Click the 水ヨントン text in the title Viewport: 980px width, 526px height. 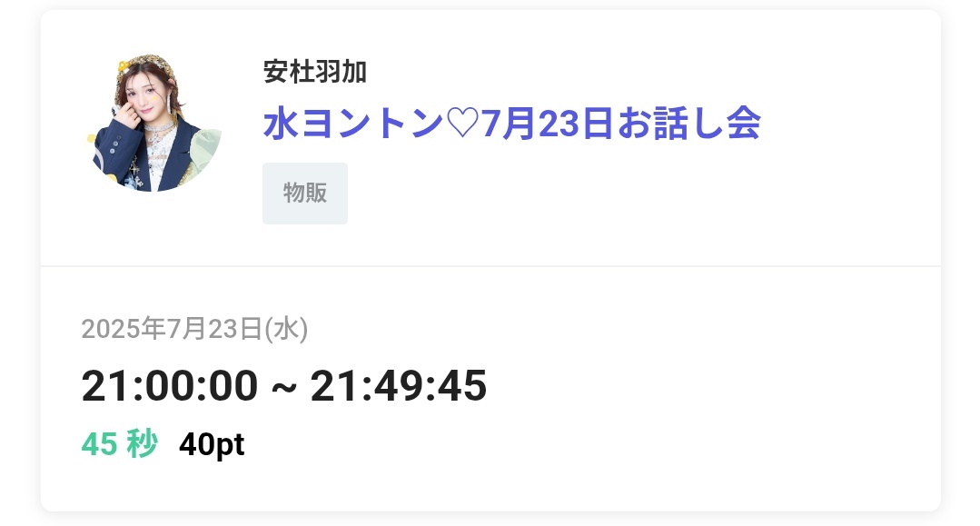tap(353, 124)
